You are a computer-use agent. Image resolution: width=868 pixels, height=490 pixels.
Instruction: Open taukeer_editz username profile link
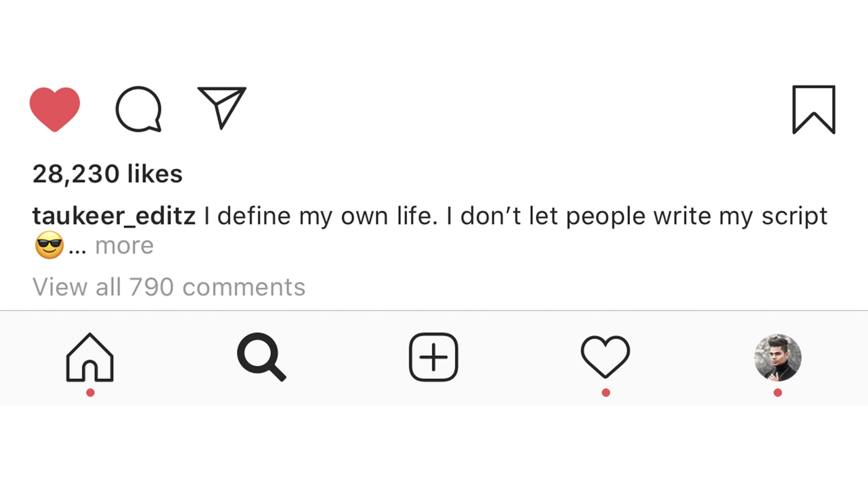114,216
